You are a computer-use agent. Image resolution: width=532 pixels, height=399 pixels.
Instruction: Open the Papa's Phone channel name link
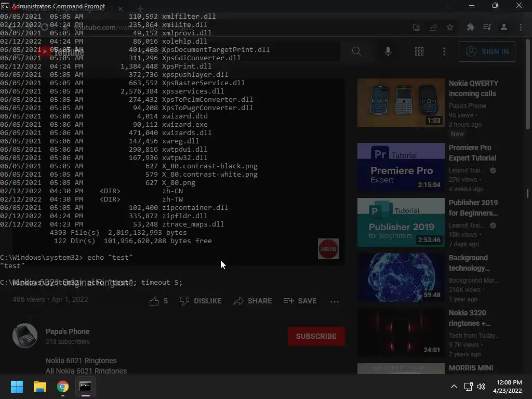coord(68,331)
